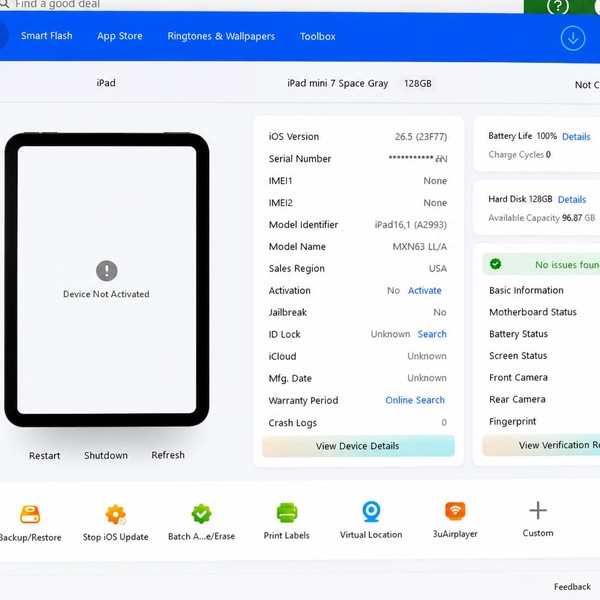Click Search next to ID Lock
Screen dimensions: 600x600
(x=432, y=334)
